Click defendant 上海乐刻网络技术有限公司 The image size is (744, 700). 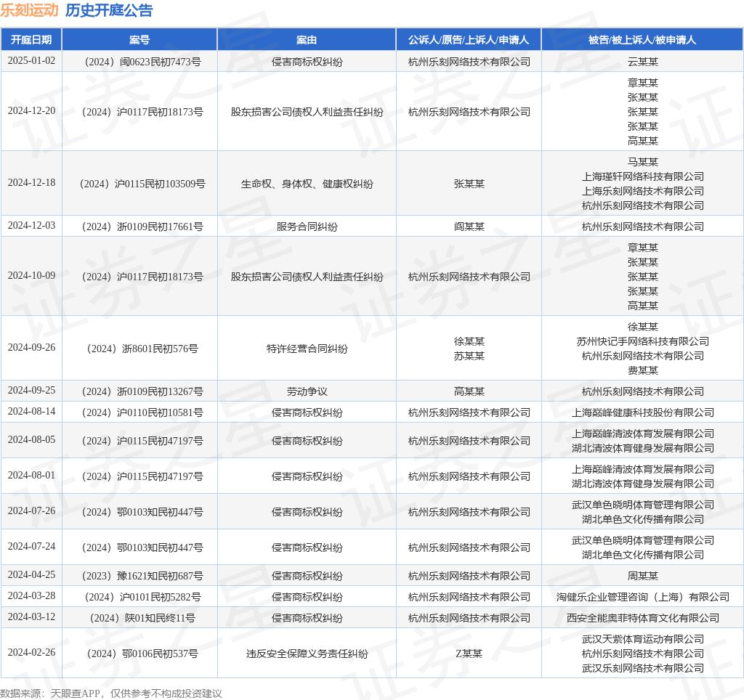[642, 191]
